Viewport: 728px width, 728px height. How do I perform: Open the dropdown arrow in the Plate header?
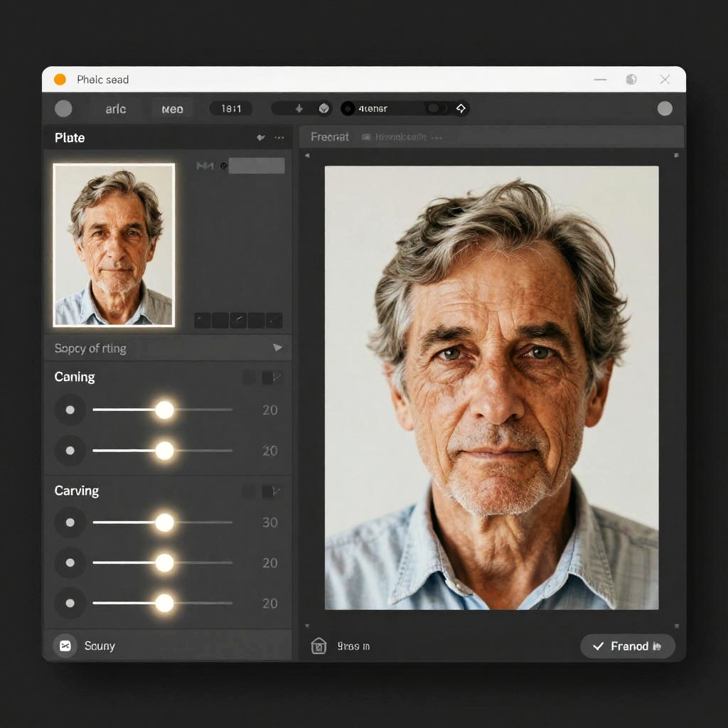point(260,138)
